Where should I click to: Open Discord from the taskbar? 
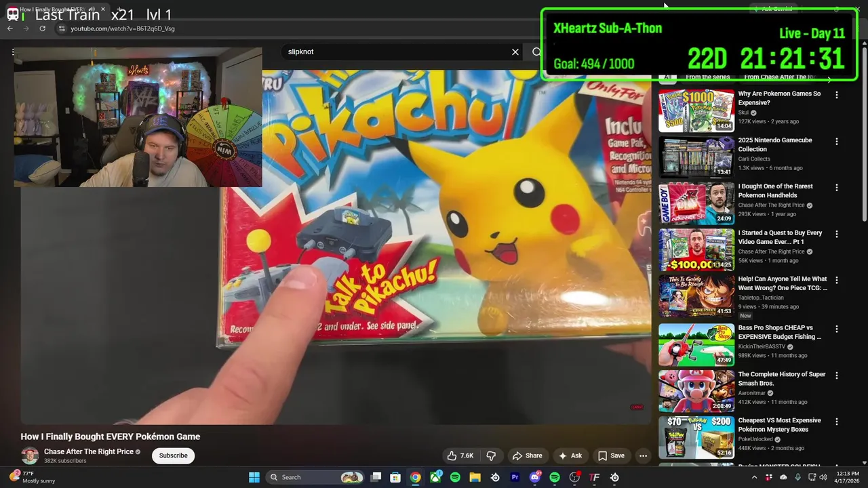[535, 477]
